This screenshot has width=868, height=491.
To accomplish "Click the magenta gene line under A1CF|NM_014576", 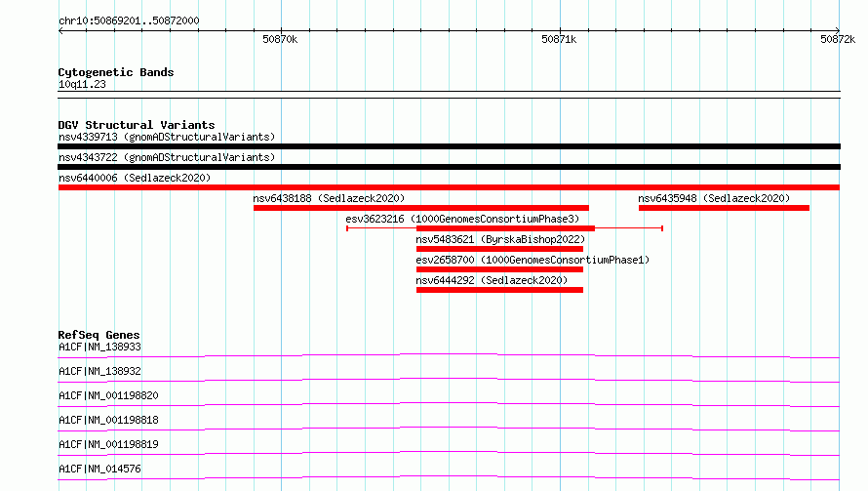I will click(x=449, y=477).
